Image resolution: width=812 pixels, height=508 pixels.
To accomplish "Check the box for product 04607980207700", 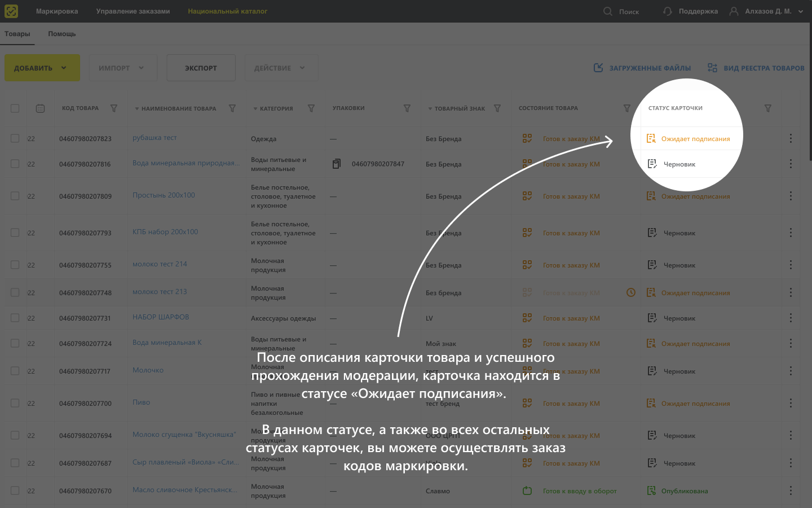I will (x=15, y=403).
